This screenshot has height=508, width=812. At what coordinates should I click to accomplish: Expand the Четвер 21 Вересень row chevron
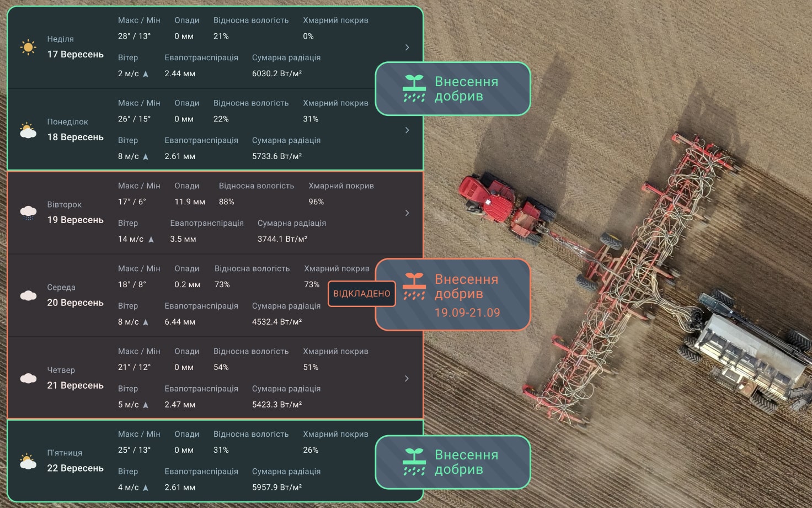(407, 379)
